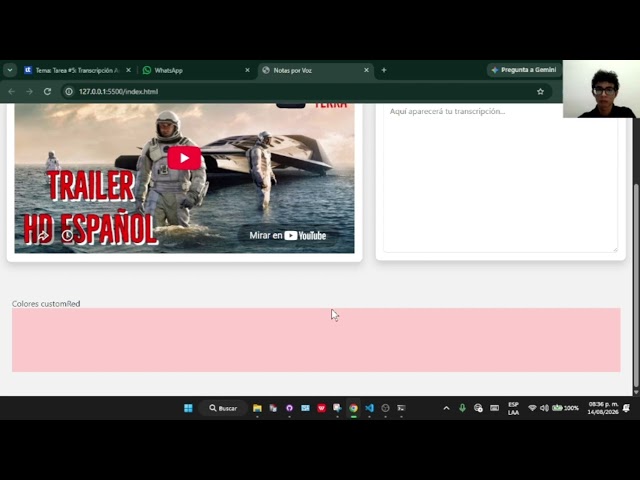Click the pink customRed color block
The image size is (640, 480).
pyautogui.click(x=316, y=340)
